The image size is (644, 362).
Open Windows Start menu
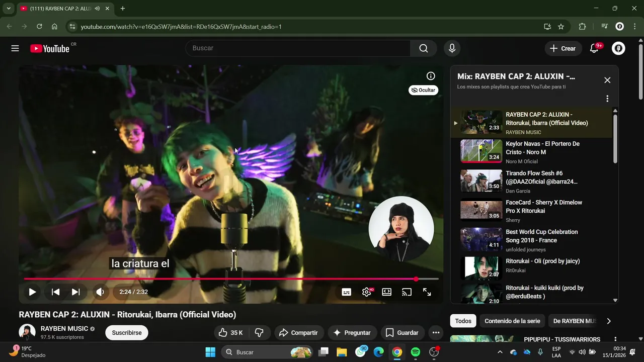tap(210, 352)
